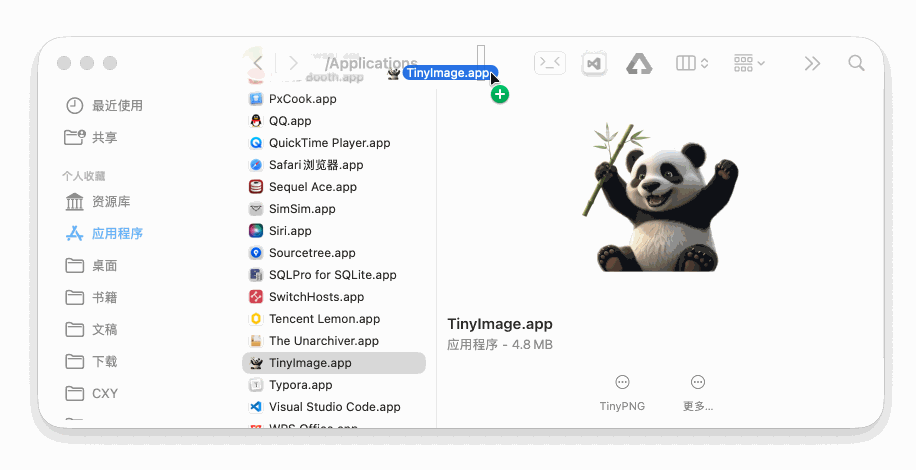Open 文稿 folder in sidebar
Screen dimensions: 916x470
(91, 330)
